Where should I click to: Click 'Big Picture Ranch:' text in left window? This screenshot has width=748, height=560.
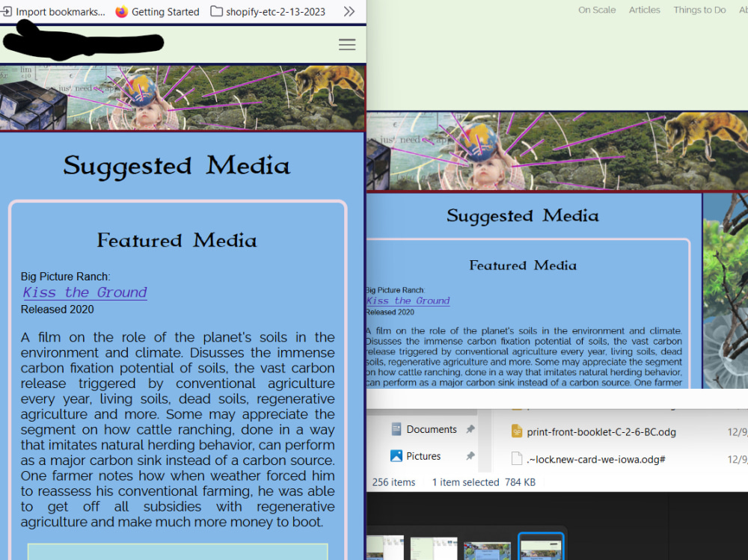click(x=65, y=277)
